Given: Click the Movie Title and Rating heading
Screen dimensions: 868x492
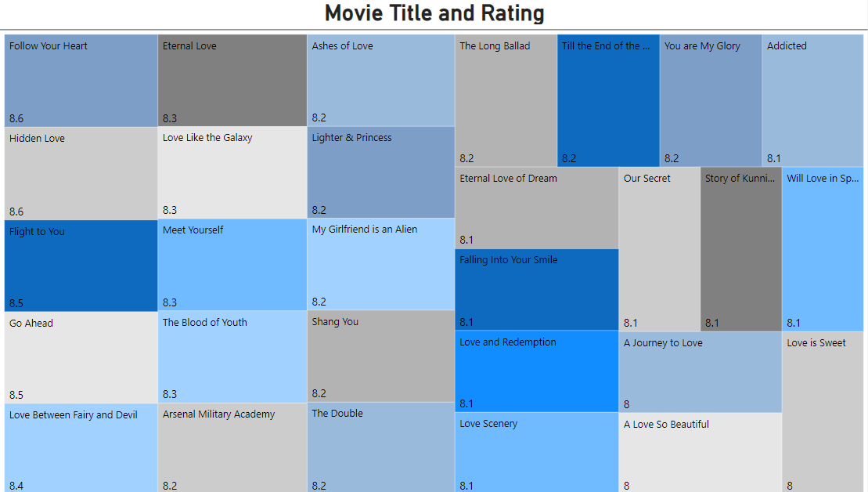Looking at the screenshot, I should coord(434,13).
